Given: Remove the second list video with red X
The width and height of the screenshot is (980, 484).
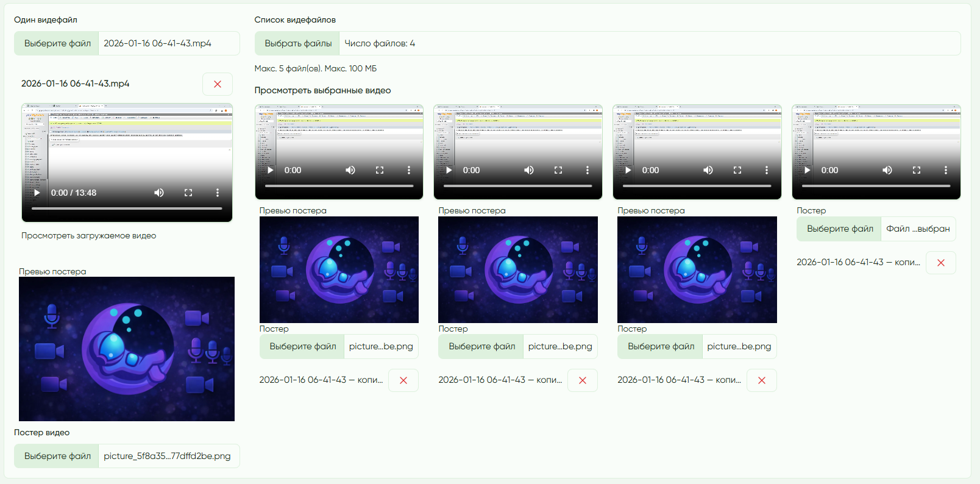Looking at the screenshot, I should pos(583,380).
